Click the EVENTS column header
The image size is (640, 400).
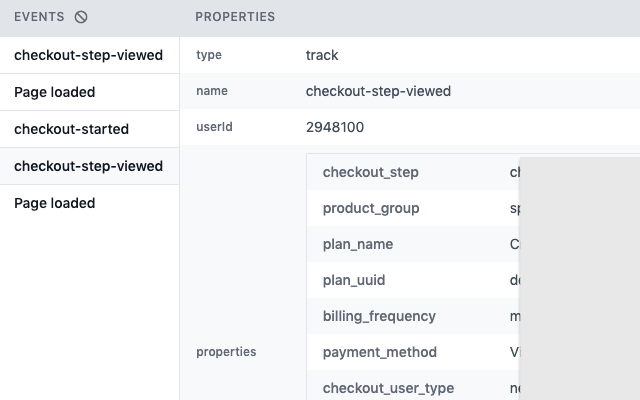point(39,17)
